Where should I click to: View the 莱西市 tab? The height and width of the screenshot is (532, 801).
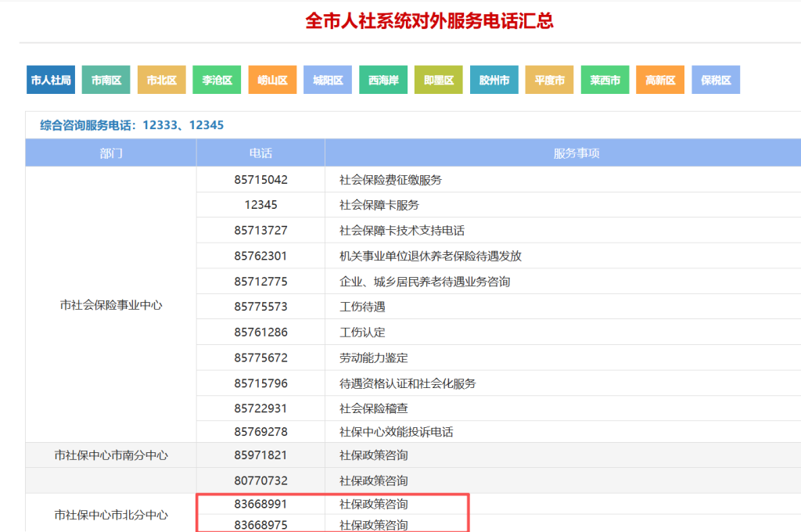(605, 80)
